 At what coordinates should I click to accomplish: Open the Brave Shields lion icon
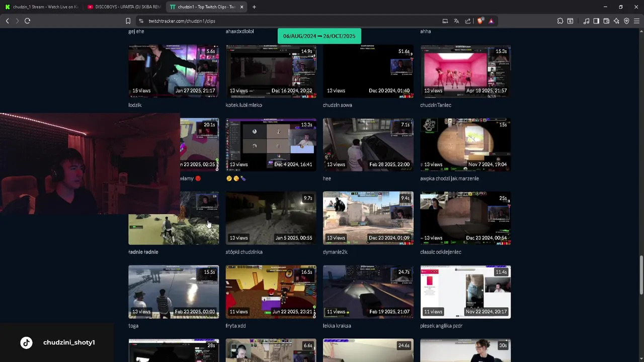[480, 21]
